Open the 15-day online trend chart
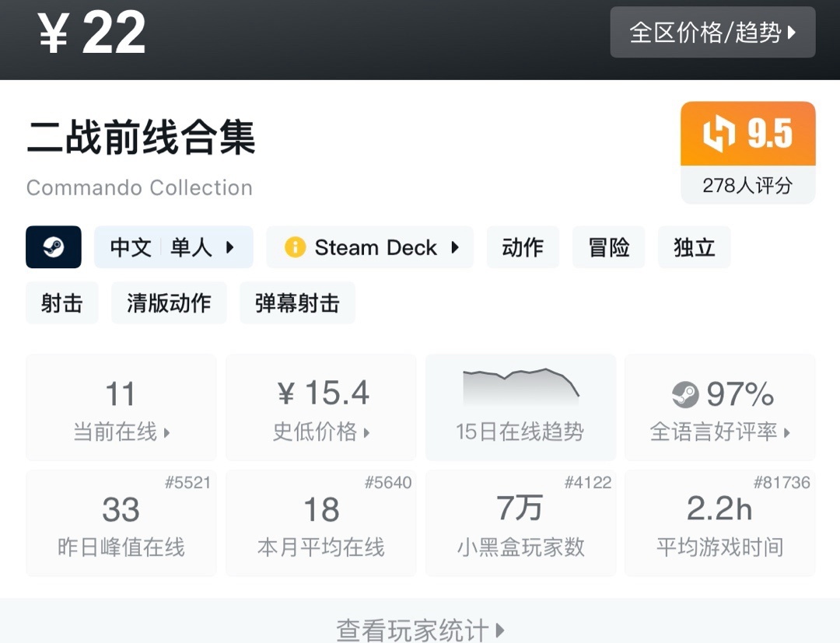The image size is (840, 643). point(520,407)
